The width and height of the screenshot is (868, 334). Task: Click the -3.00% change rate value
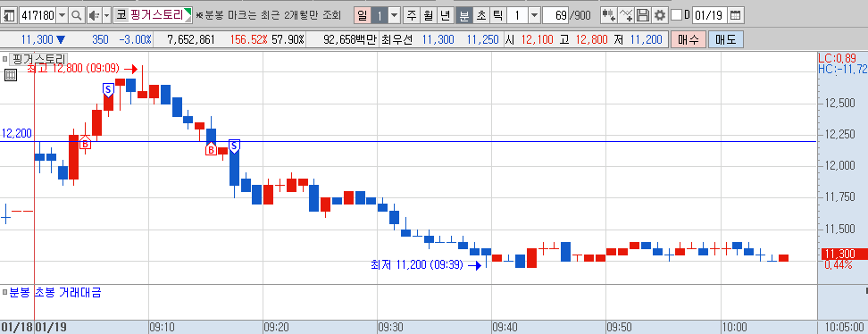pyautogui.click(x=134, y=40)
